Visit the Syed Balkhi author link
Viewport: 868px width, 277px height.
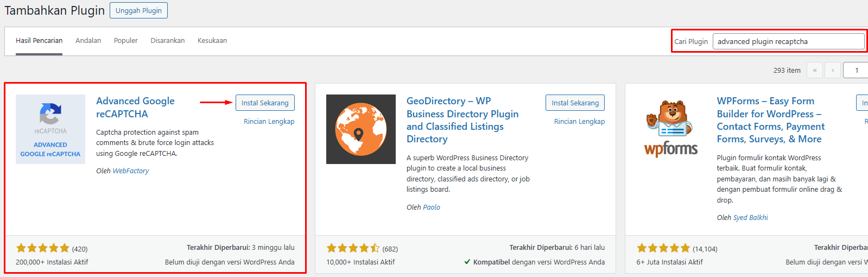pyautogui.click(x=751, y=217)
